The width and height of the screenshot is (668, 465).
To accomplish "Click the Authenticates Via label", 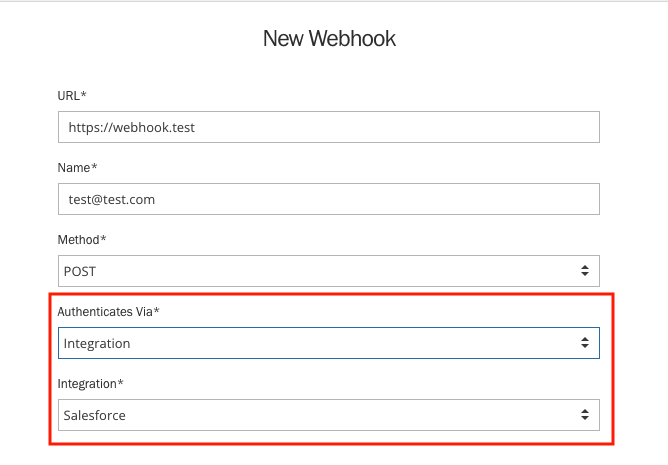I will coord(108,312).
